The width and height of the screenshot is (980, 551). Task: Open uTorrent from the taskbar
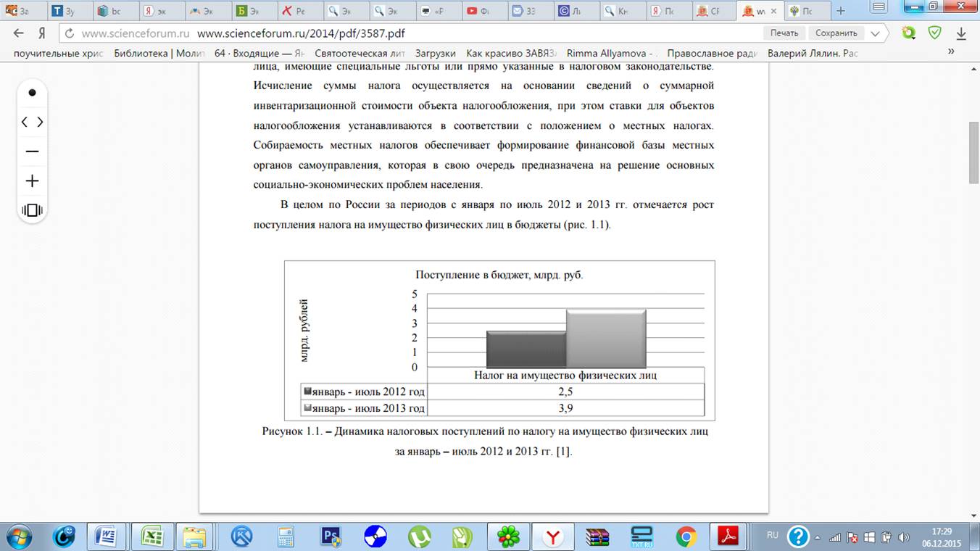419,536
